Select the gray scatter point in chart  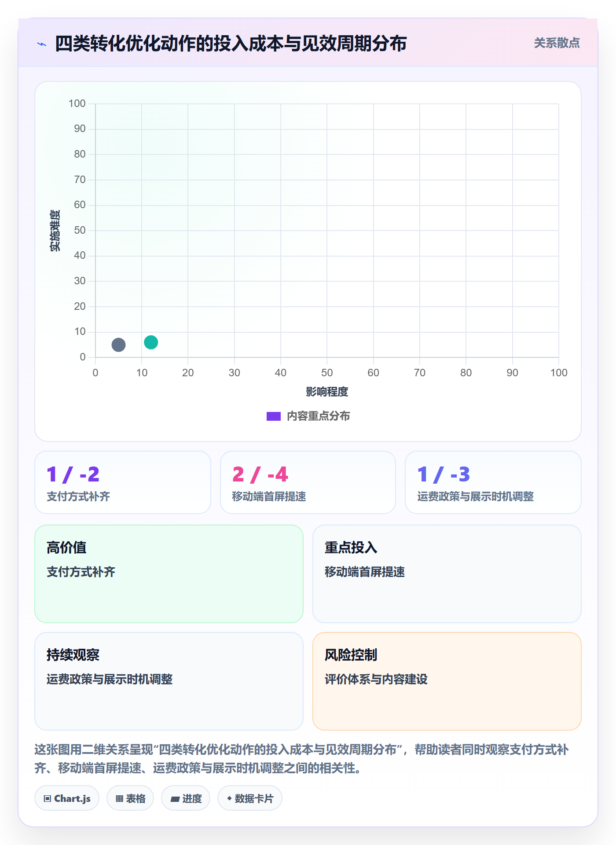(118, 345)
